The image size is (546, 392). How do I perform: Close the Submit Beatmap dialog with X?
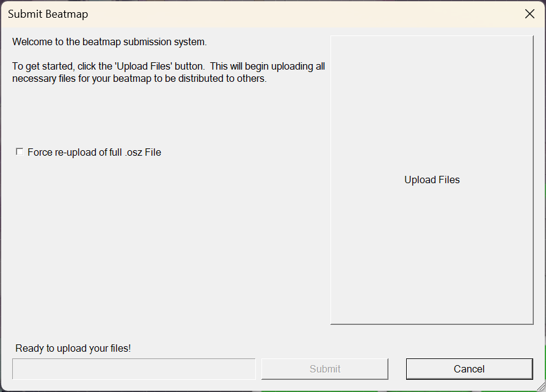click(530, 14)
